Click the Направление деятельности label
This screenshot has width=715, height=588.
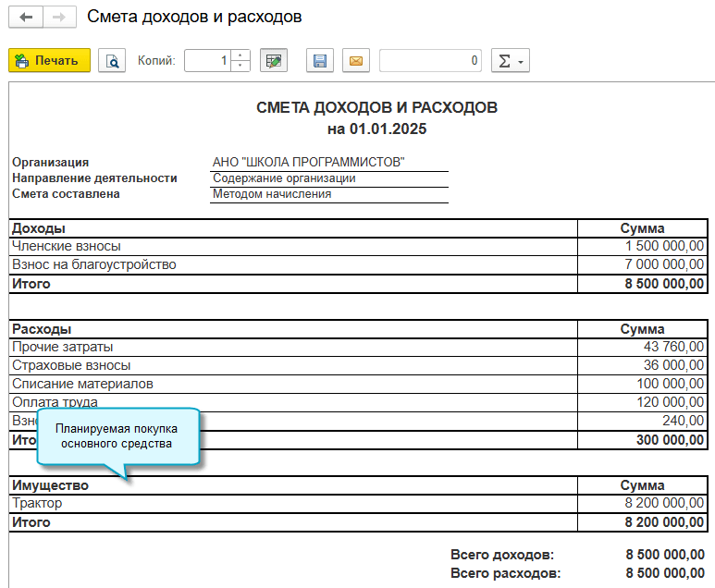pyautogui.click(x=94, y=178)
